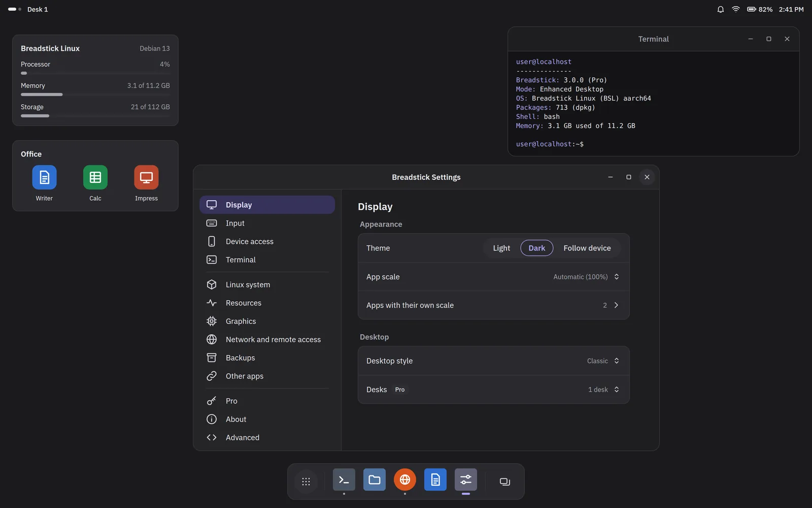Click the clock showing 2:41 PM
Screen dimensions: 812x508
[x=791, y=9]
